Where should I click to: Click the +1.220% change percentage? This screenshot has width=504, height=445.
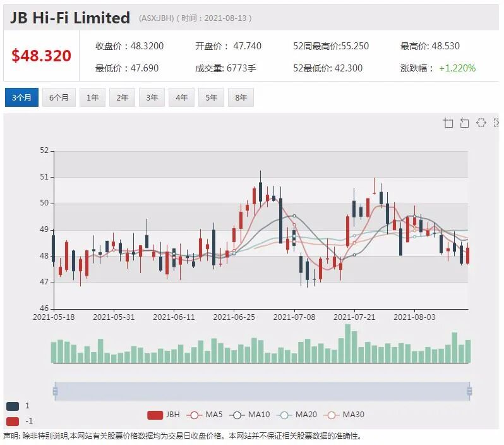tap(457, 68)
